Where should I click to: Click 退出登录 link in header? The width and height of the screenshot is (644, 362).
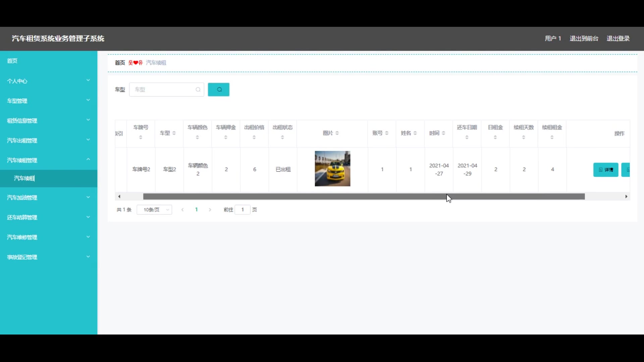click(x=618, y=39)
